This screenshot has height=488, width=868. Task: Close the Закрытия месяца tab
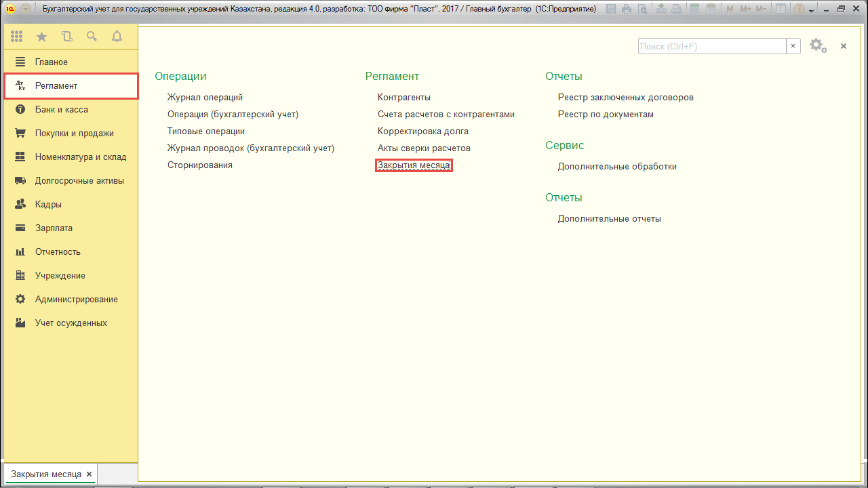(89, 474)
